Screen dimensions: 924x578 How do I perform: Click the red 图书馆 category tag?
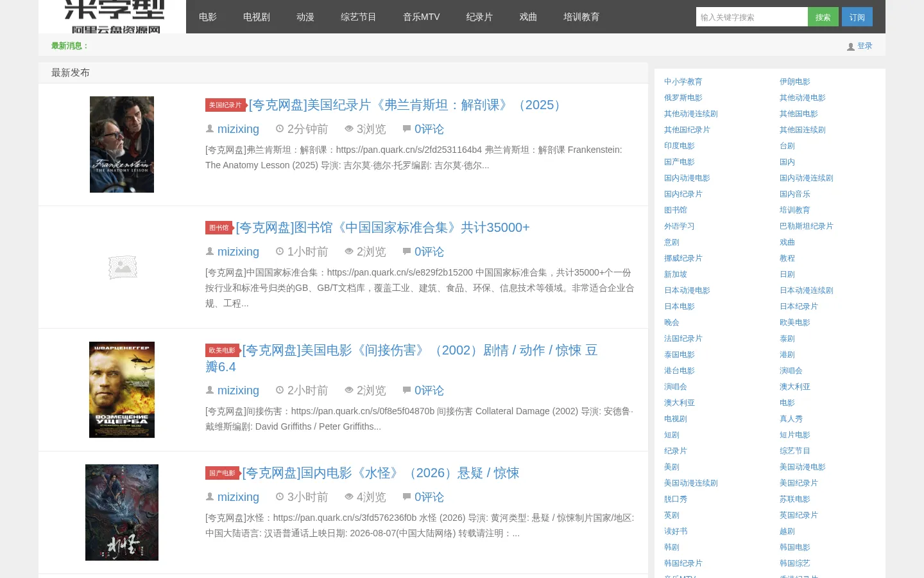coord(219,228)
